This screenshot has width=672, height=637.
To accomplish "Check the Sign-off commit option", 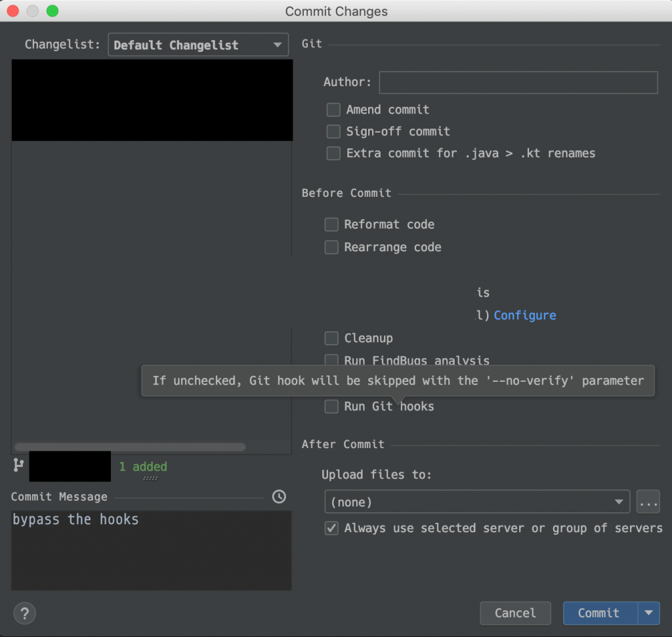I will click(333, 131).
